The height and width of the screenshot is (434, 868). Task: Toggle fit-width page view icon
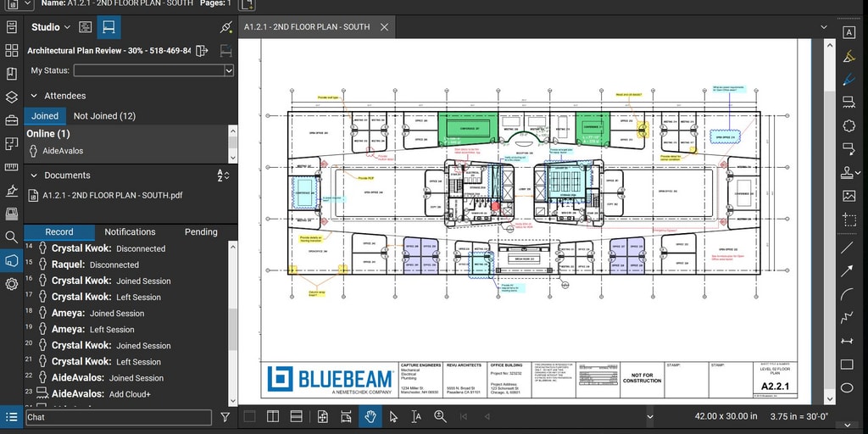pyautogui.click(x=346, y=416)
